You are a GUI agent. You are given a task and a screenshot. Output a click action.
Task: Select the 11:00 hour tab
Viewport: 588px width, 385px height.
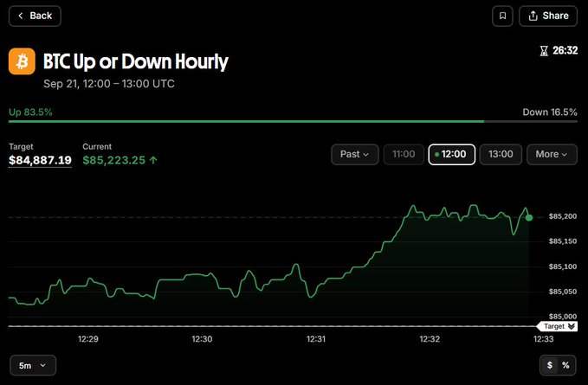(x=404, y=154)
